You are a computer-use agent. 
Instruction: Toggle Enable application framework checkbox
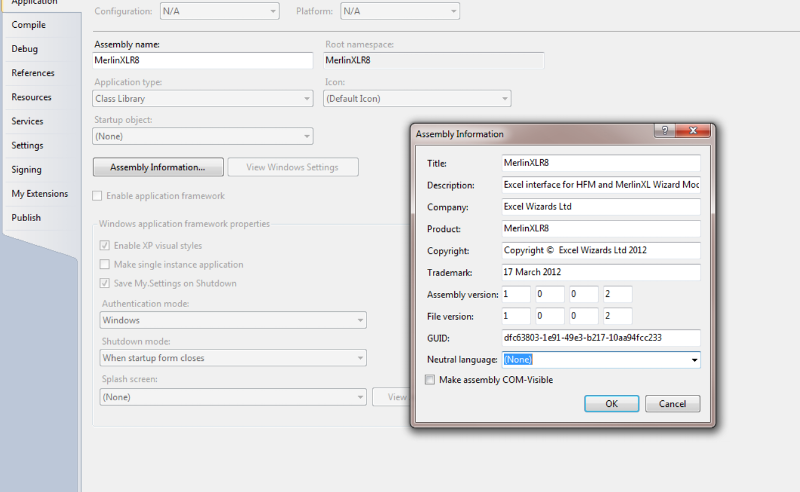tap(97, 196)
